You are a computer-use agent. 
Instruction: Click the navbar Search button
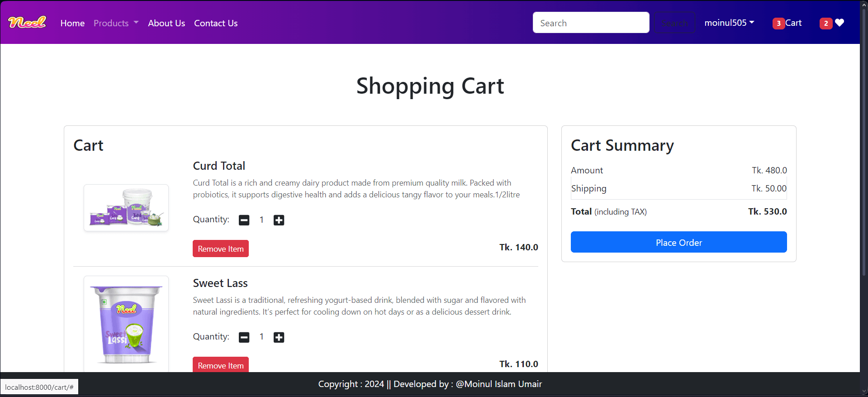[674, 23]
